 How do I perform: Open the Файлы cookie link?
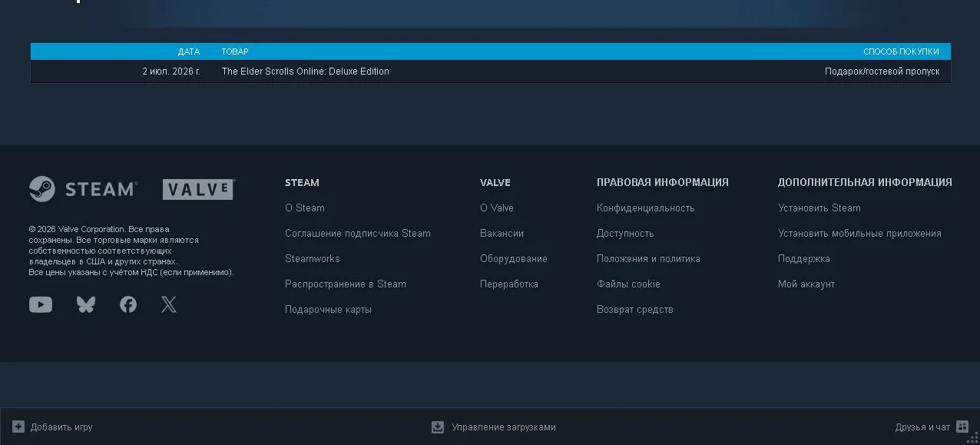[x=628, y=284]
